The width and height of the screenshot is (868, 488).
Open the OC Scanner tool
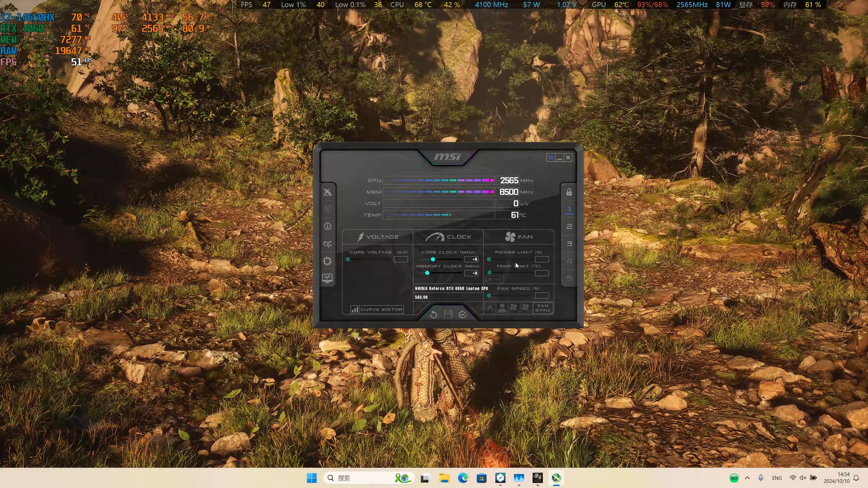327,244
